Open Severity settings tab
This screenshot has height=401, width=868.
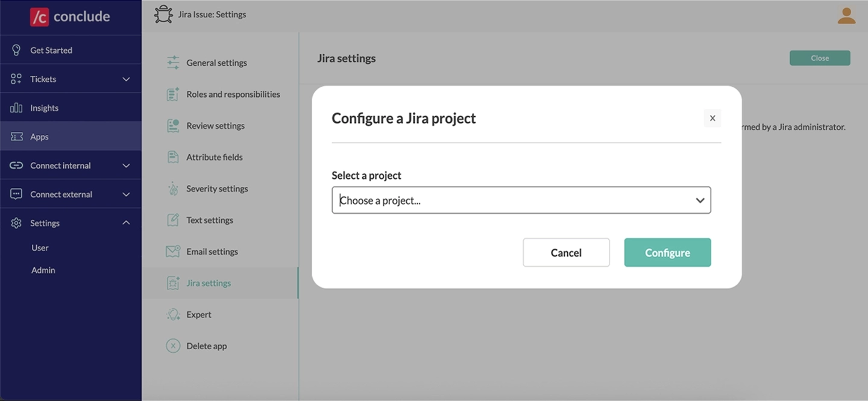click(220, 188)
